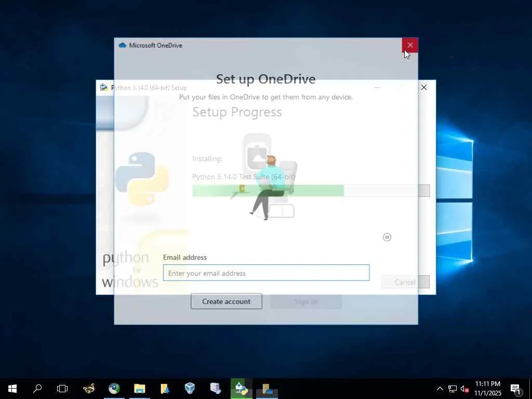
Task: Open the Action Center notifications icon
Action: tap(515, 389)
